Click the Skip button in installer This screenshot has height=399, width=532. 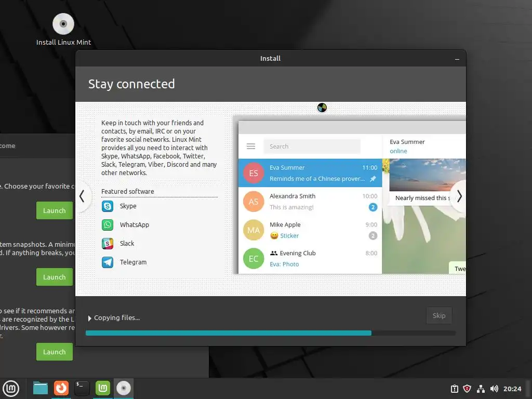click(x=439, y=315)
